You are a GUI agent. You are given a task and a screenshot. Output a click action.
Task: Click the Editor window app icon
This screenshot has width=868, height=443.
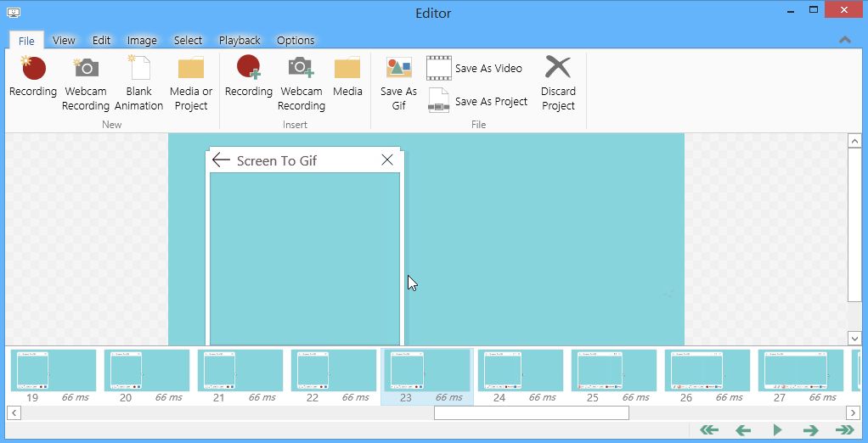[14, 12]
